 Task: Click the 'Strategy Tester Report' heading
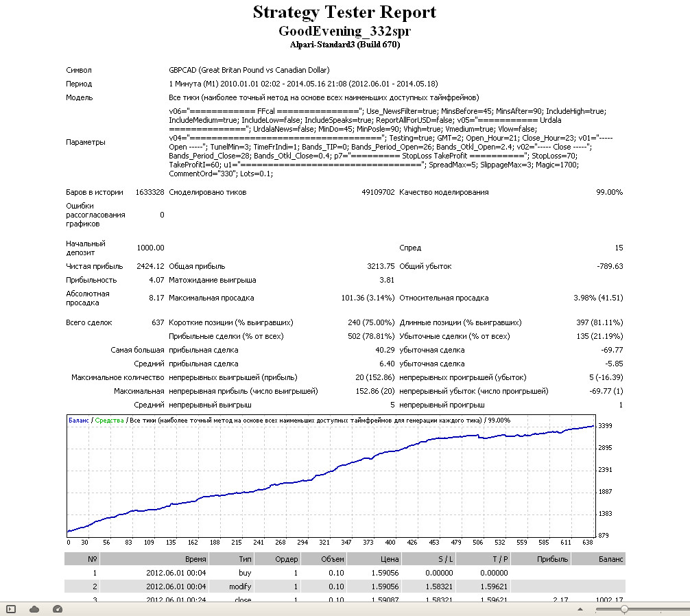tap(344, 12)
